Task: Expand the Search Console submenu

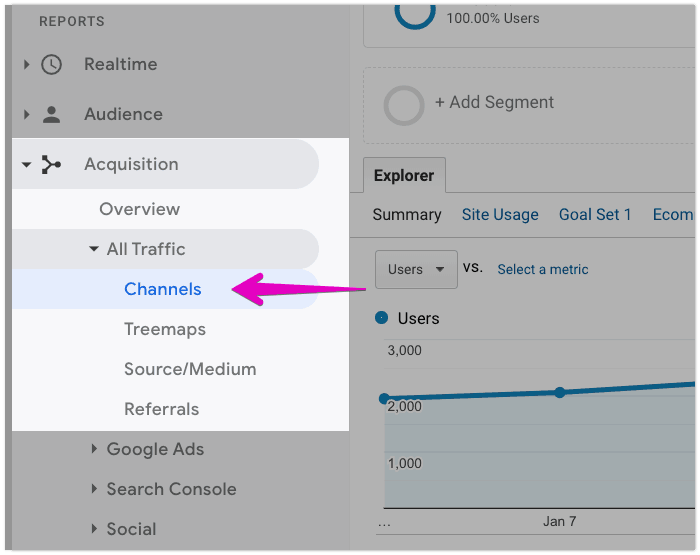Action: (x=94, y=488)
